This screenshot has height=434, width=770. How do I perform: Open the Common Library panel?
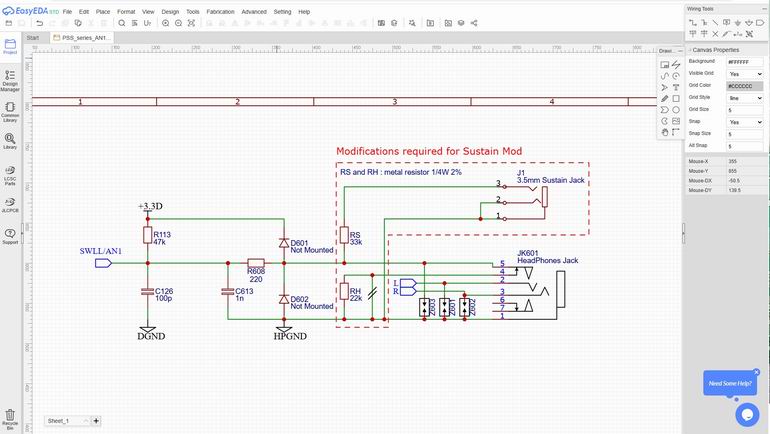click(x=10, y=112)
